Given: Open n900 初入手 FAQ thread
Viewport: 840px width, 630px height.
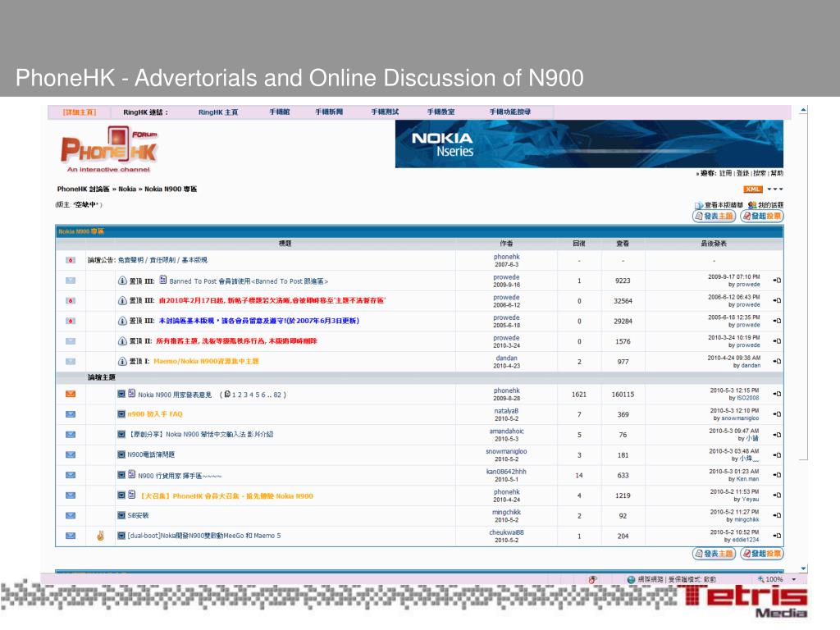Looking at the screenshot, I should 155,414.
